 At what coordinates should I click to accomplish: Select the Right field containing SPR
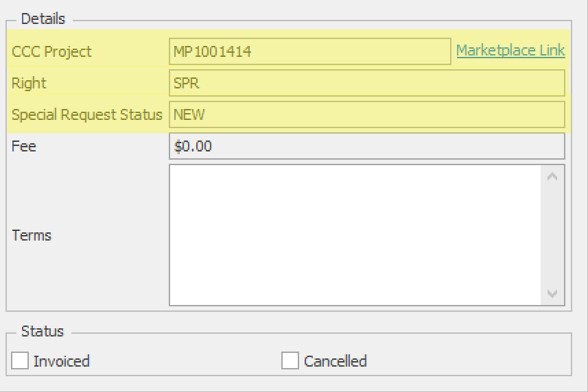click(366, 83)
